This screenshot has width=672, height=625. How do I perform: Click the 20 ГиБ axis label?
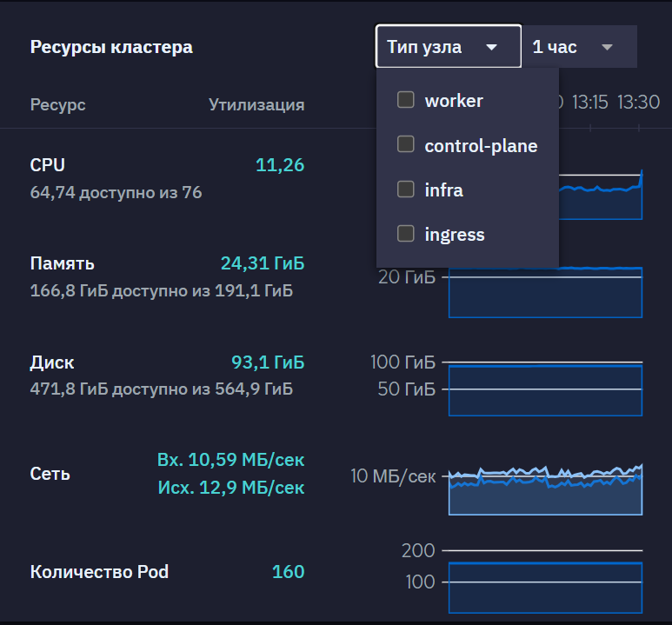pos(406,277)
